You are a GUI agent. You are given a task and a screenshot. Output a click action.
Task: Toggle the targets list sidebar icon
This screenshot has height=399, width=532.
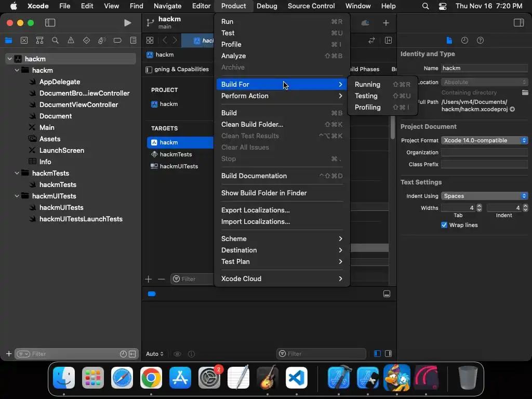(149, 70)
